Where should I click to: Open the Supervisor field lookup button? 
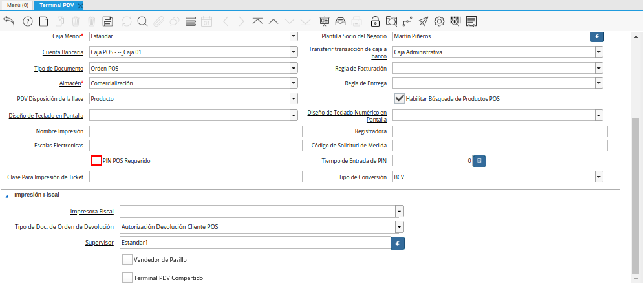(398, 243)
